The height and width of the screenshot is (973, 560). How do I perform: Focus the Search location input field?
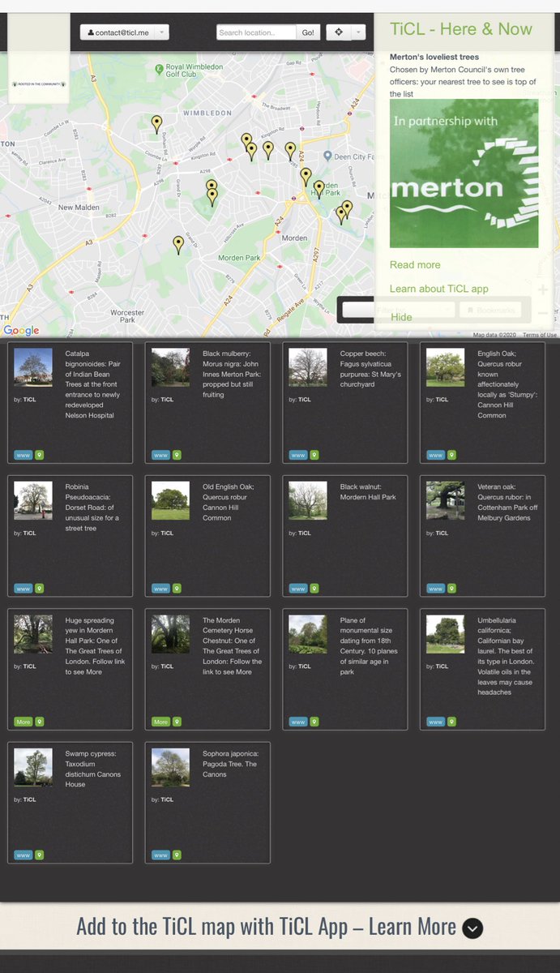256,32
